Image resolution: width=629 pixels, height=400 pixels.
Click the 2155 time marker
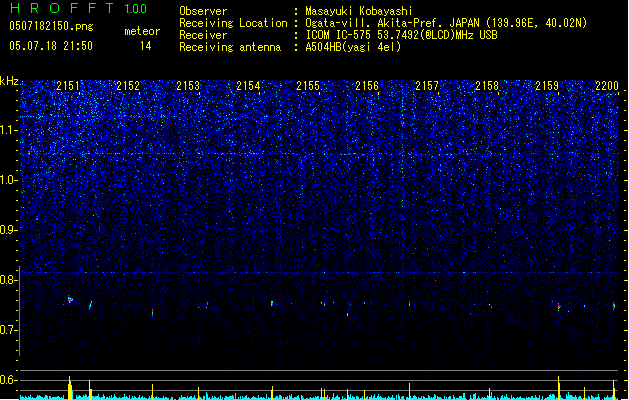(x=308, y=86)
